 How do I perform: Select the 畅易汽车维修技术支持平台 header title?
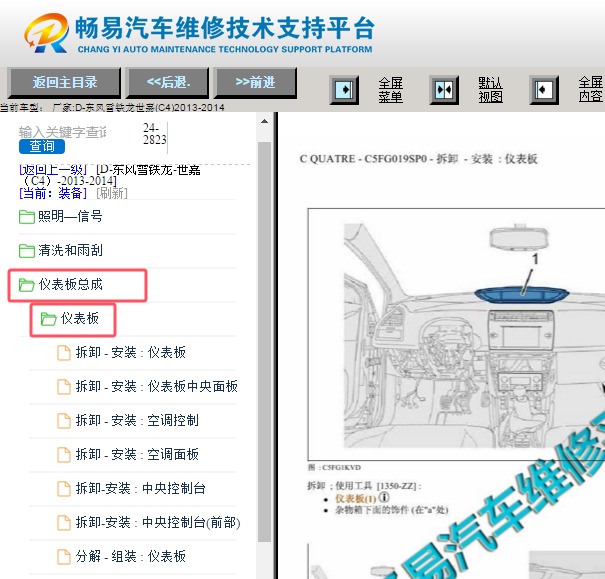click(x=225, y=28)
